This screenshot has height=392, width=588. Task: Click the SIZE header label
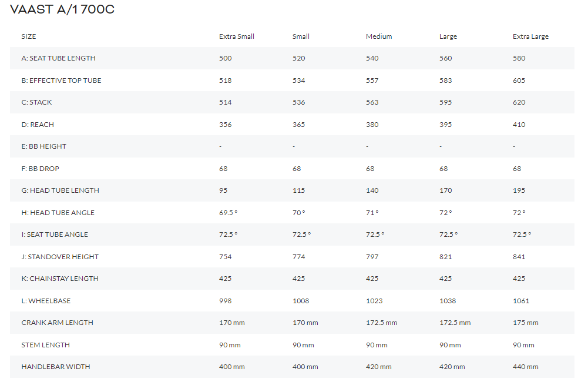coord(29,36)
